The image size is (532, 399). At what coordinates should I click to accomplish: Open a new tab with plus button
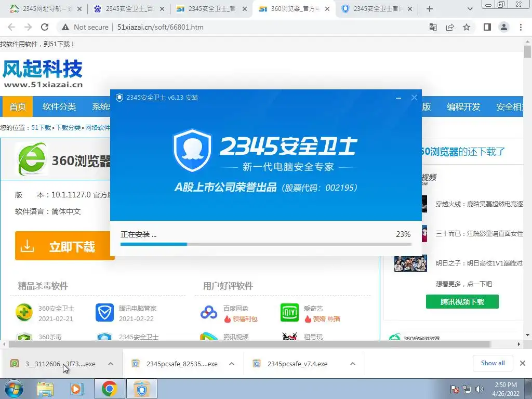coord(430,9)
